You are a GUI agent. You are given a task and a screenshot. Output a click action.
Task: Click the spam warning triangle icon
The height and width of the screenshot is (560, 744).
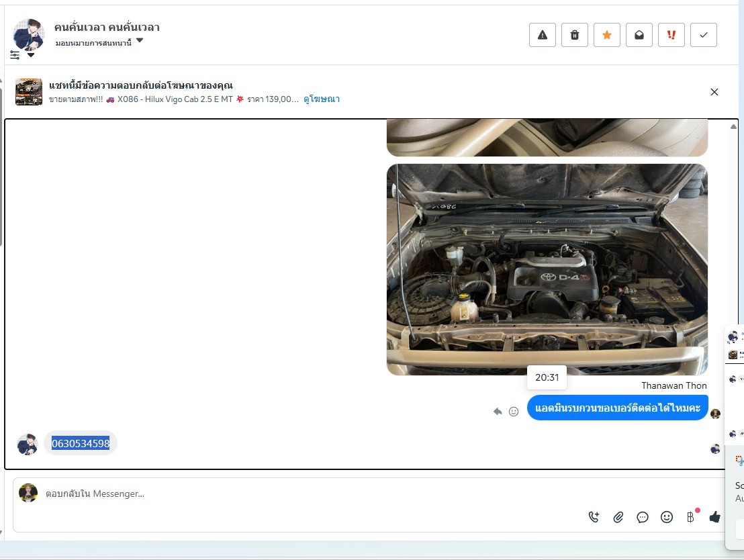tap(543, 35)
